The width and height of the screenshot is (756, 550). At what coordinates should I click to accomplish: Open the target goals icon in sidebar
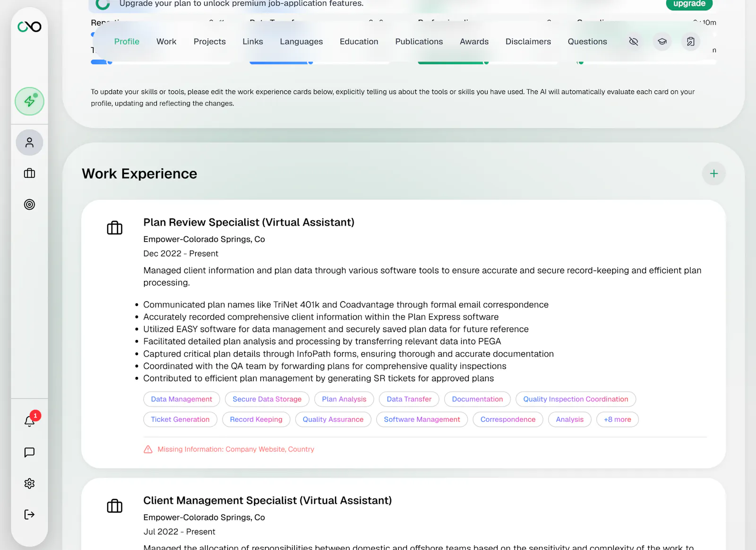tap(29, 204)
